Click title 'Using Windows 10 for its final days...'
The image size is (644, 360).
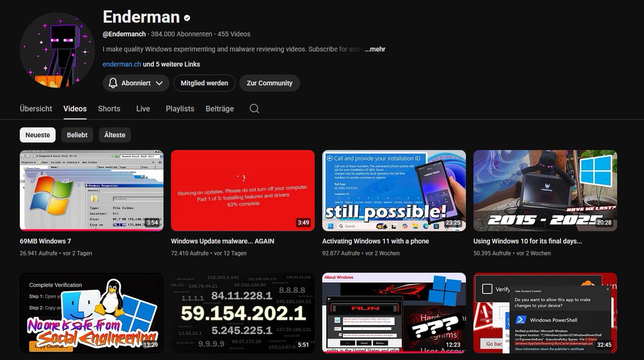pyautogui.click(x=528, y=241)
